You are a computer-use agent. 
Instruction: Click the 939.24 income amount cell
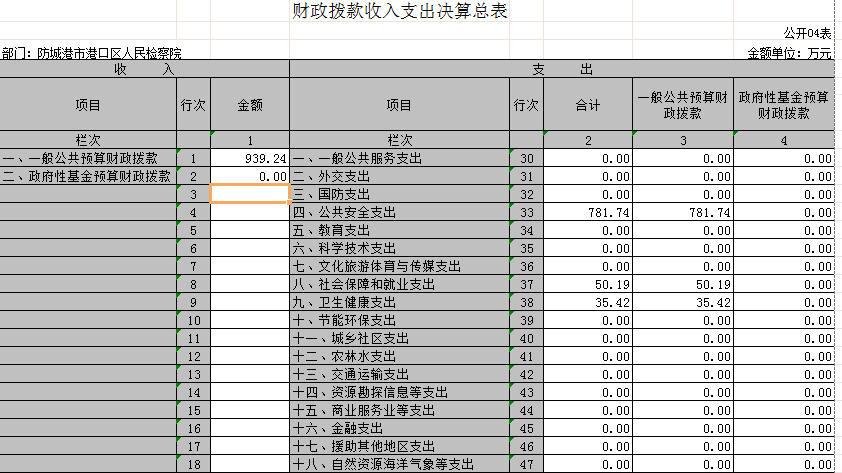coord(250,158)
